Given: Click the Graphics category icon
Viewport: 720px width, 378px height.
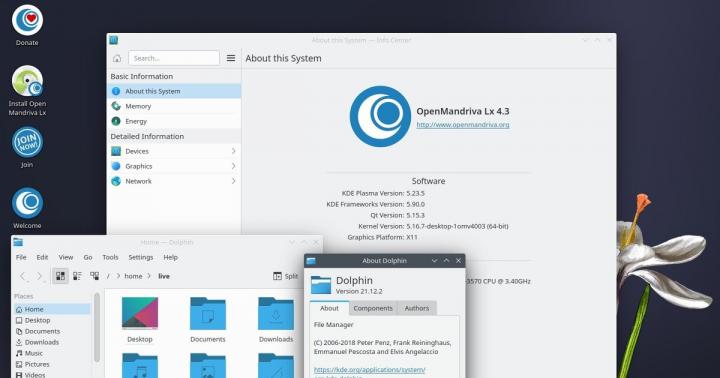Looking at the screenshot, I should pyautogui.click(x=116, y=166).
